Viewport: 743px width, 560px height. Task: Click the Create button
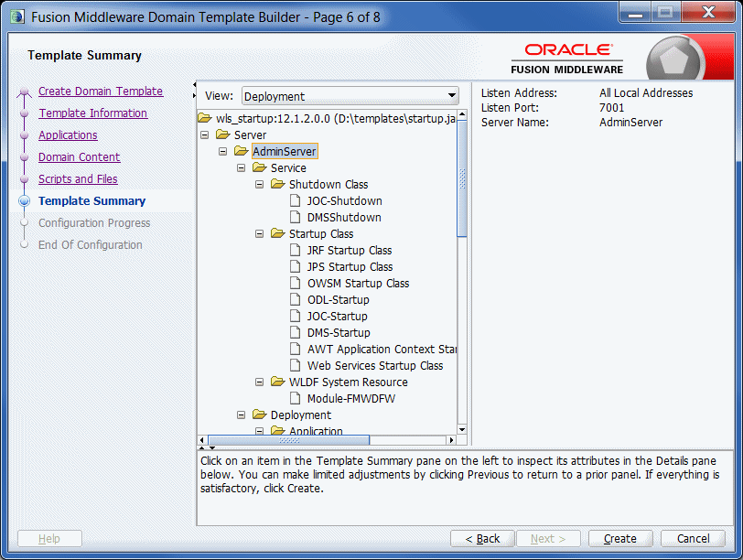click(x=620, y=539)
